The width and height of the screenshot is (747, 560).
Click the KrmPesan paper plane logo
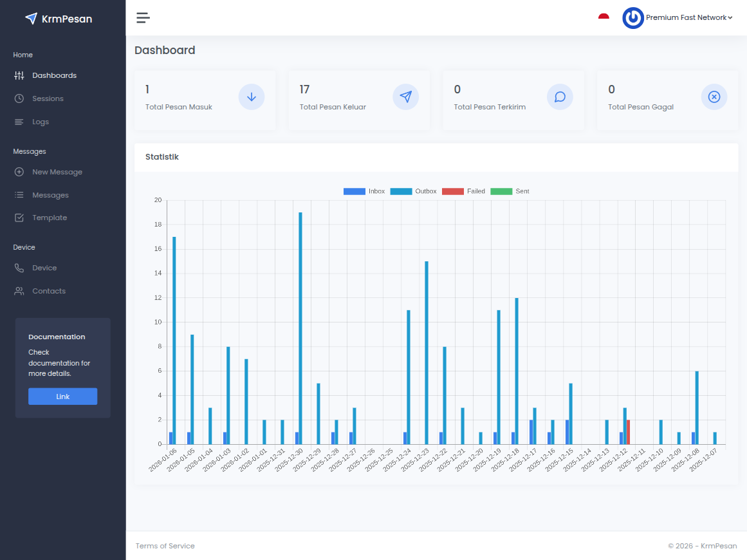(x=31, y=19)
